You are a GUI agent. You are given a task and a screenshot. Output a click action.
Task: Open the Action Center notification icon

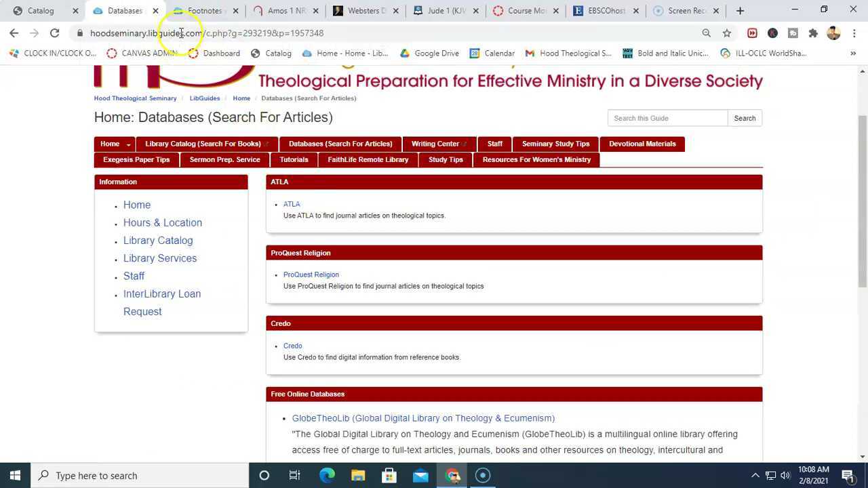pos(848,475)
